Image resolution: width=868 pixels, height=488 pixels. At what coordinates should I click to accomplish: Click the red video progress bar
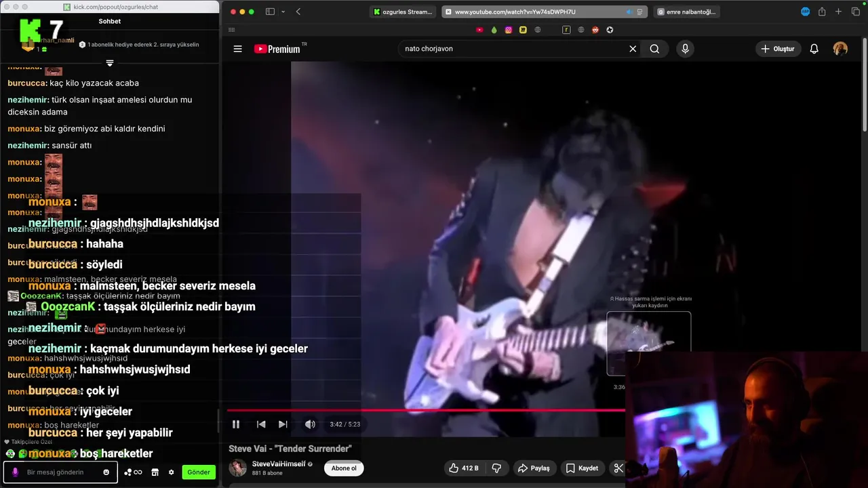coord(426,410)
